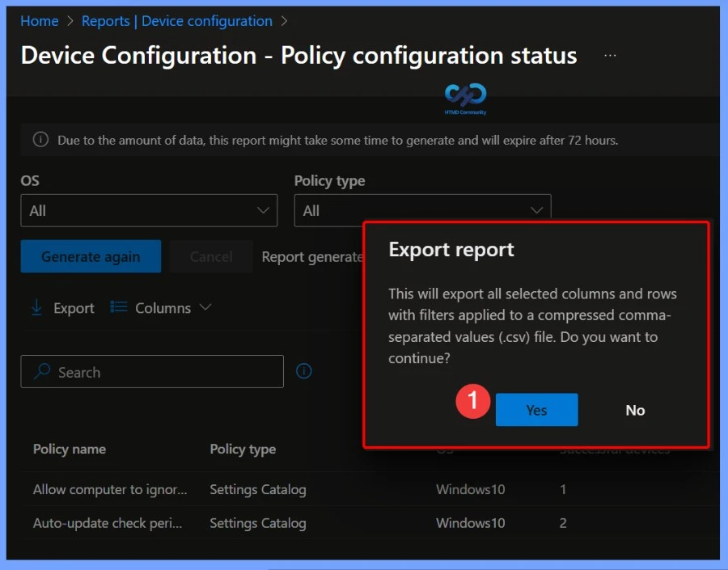Click the info icon in the data expiration banner
Viewport: 728px width, 570px height.
(x=40, y=139)
